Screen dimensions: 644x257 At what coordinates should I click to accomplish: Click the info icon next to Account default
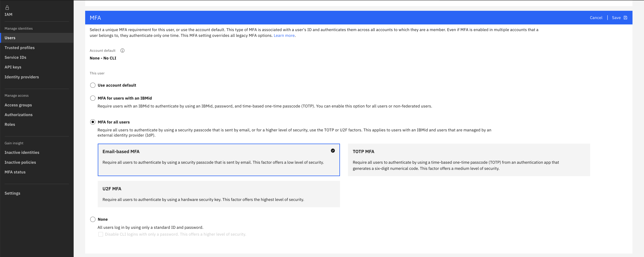point(122,51)
